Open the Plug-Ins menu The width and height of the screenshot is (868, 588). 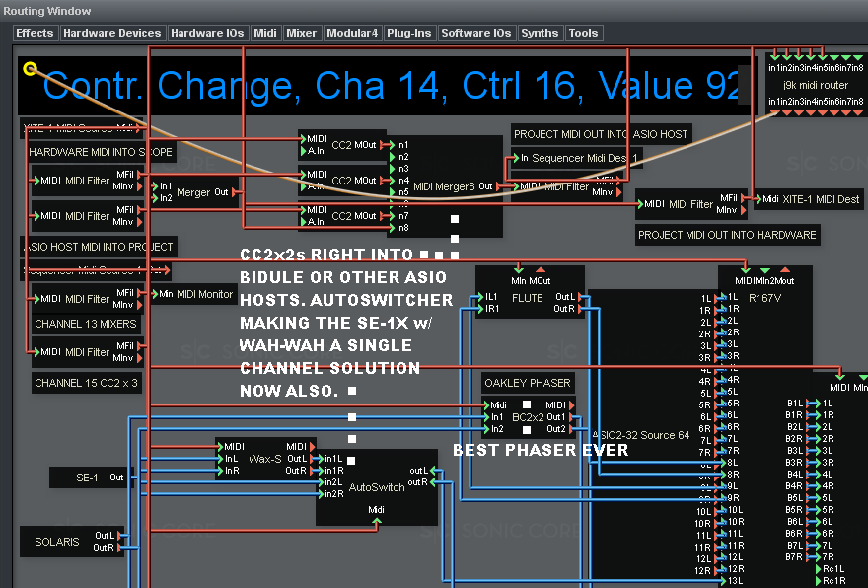pyautogui.click(x=408, y=33)
